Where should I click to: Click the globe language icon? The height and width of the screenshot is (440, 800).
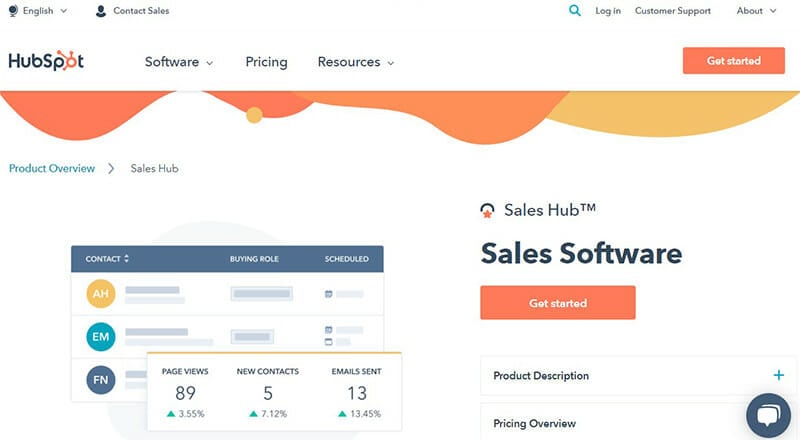click(x=13, y=11)
